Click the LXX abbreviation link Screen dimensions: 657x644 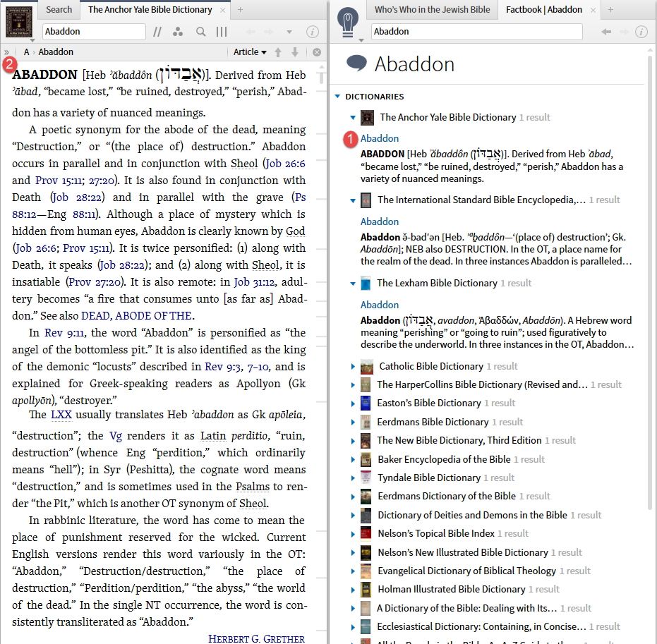point(61,415)
